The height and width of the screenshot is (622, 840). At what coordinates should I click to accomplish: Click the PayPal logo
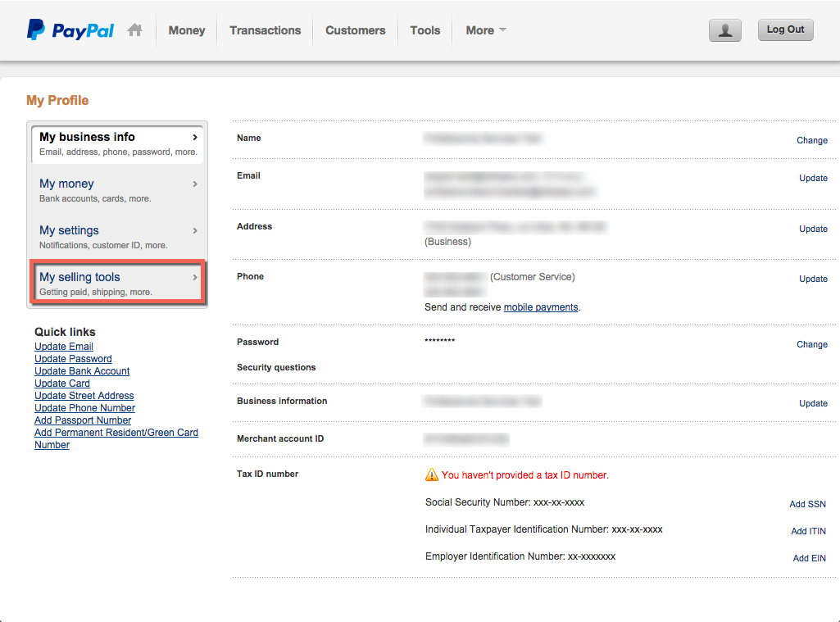[70, 30]
